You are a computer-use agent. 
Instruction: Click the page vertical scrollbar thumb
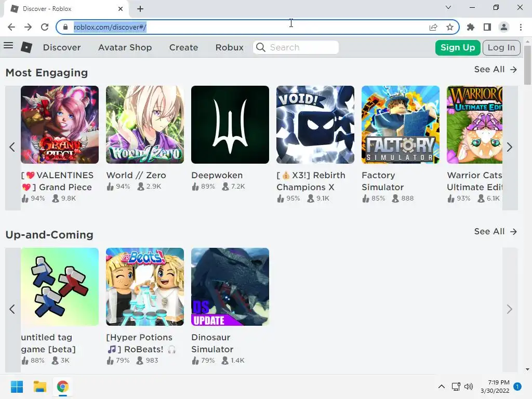coord(527,64)
